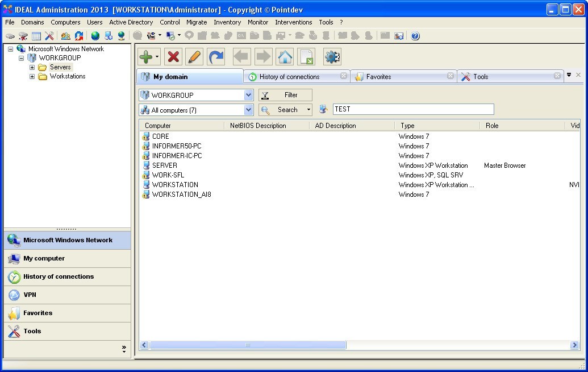Select VPN in navigation pane
588x372 pixels.
point(68,295)
